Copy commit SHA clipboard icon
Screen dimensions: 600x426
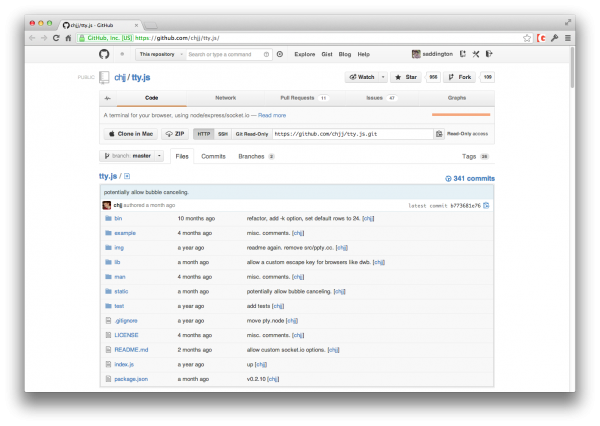(486, 206)
